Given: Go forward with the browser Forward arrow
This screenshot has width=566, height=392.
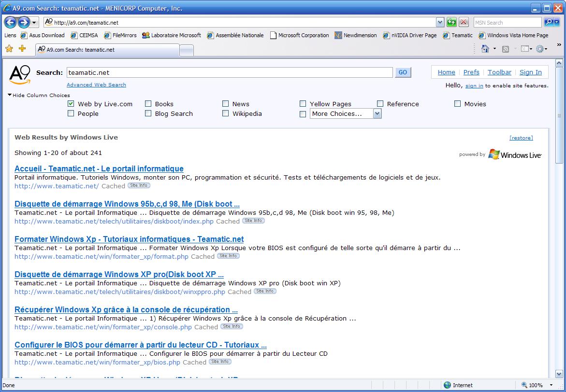Looking at the screenshot, I should point(24,22).
